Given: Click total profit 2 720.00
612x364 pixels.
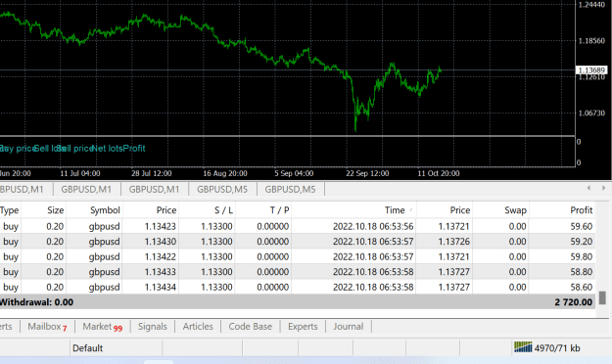Looking at the screenshot, I should (574, 302).
